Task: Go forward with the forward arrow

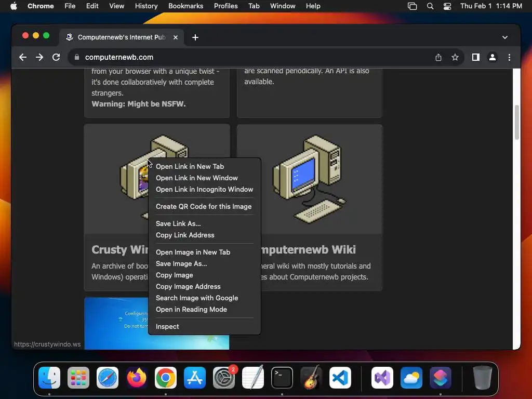Action: 39,57
